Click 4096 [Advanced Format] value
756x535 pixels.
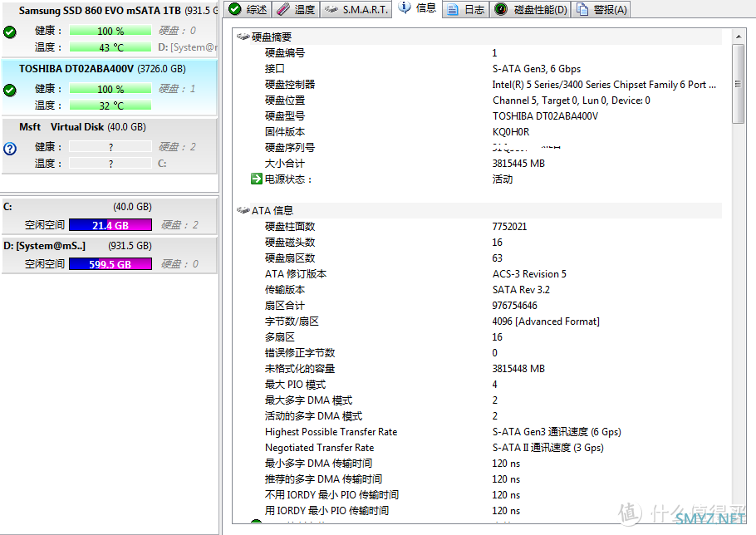point(546,321)
